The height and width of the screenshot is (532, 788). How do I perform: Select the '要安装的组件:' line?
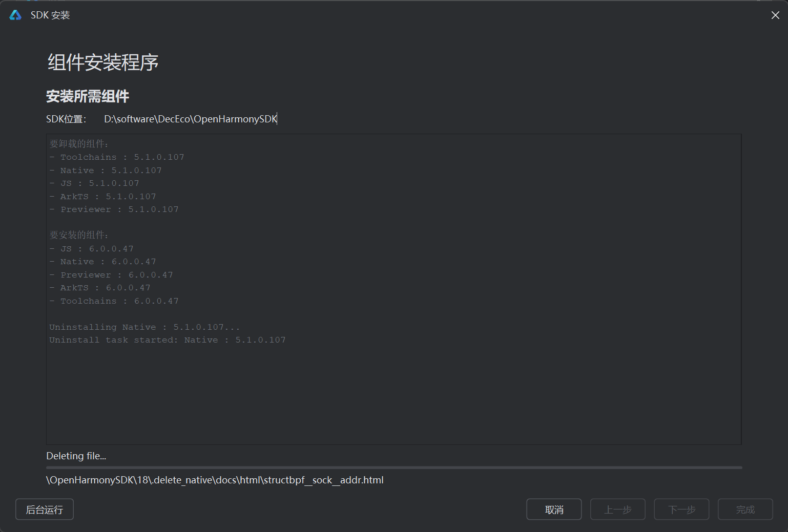pyautogui.click(x=79, y=235)
